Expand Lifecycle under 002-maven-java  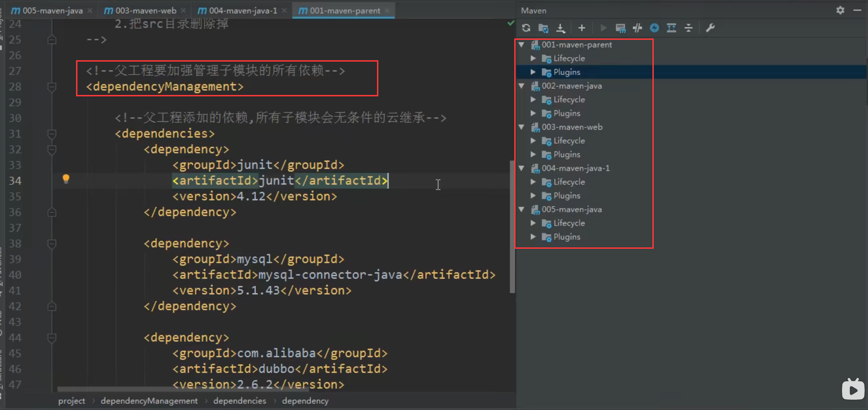click(533, 100)
